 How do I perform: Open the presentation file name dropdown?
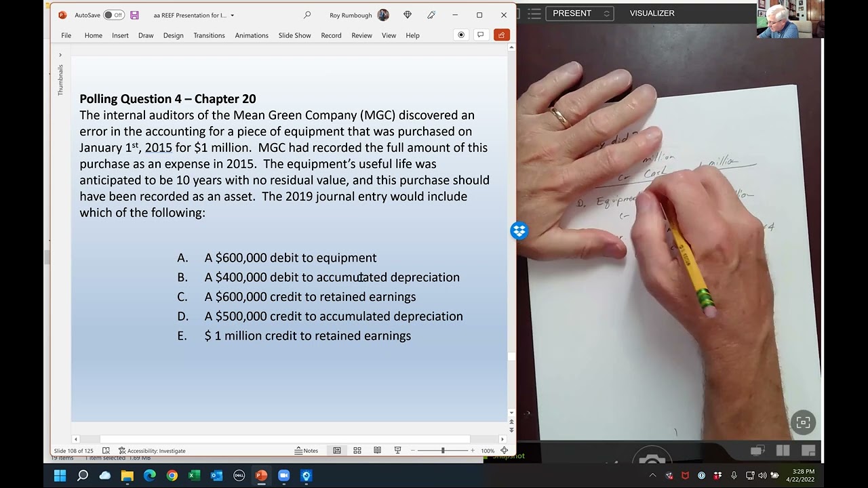[x=233, y=15]
